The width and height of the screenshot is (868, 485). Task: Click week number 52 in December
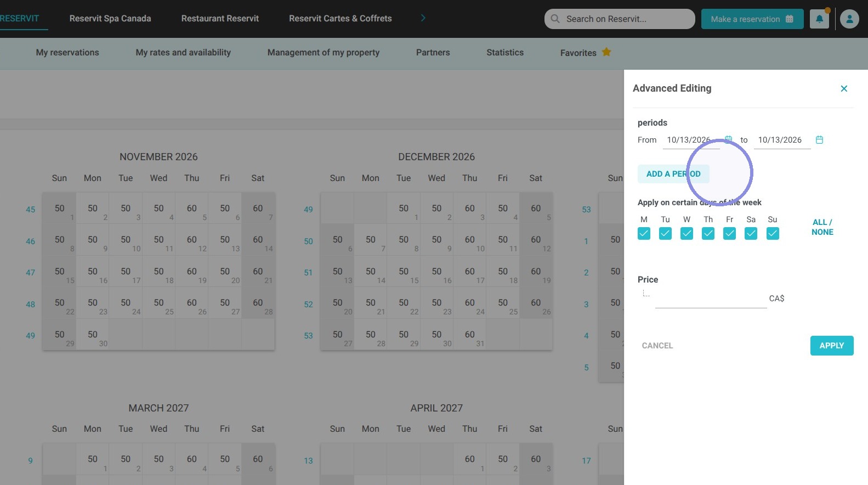(x=308, y=304)
